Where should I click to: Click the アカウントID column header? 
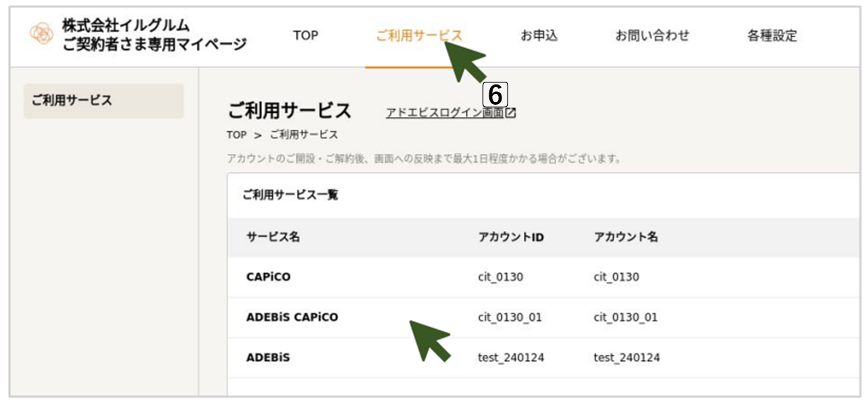(x=511, y=237)
